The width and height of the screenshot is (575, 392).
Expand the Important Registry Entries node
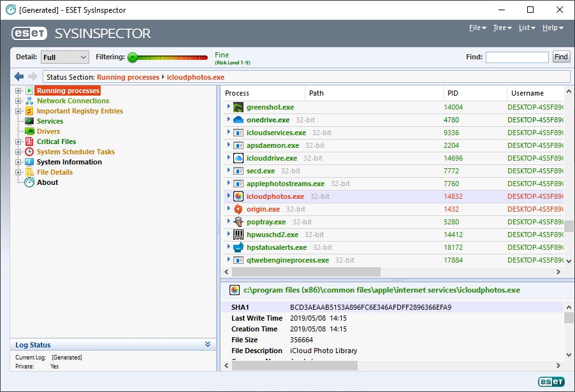(x=18, y=111)
